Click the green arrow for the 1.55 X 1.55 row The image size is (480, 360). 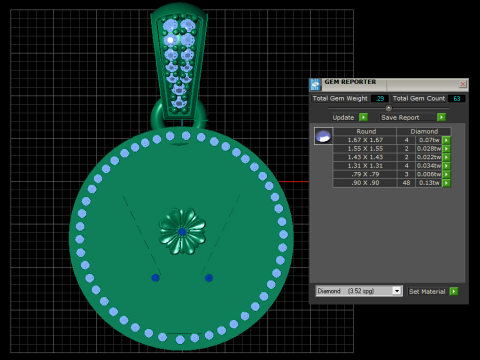click(x=446, y=149)
